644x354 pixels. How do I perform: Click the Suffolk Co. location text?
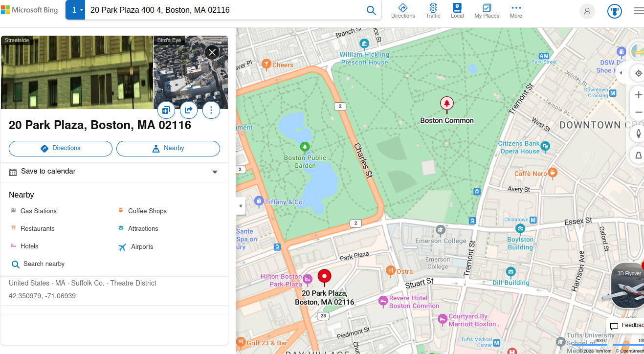pyautogui.click(x=88, y=283)
